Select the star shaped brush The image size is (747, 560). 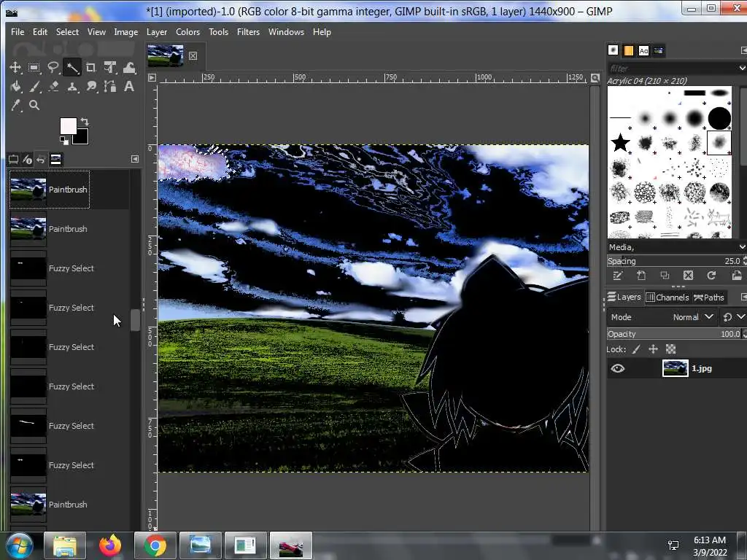pyautogui.click(x=620, y=142)
